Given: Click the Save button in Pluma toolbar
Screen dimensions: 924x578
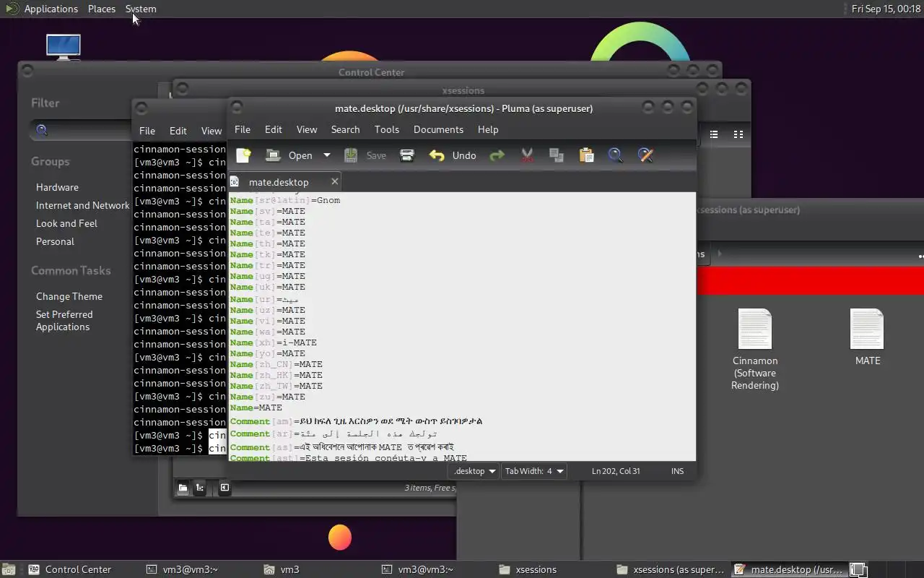Looking at the screenshot, I should 365,155.
